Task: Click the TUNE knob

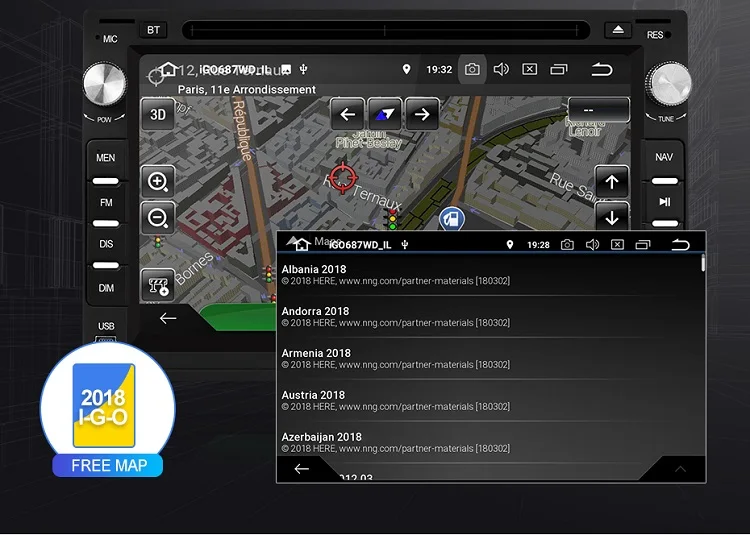Action: [x=668, y=83]
